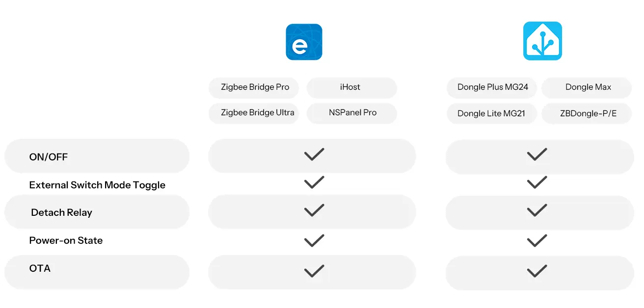Image resolution: width=644 pixels, height=308 pixels.
Task: Choose the NSPanel Pro pill
Action: tap(352, 113)
